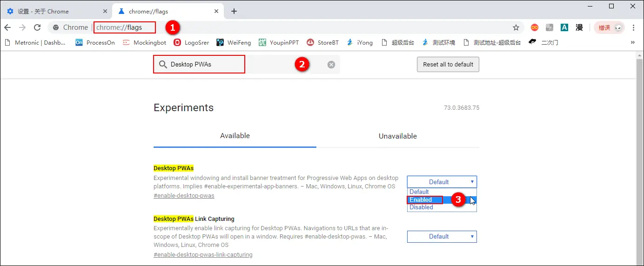
Task: Choose Disabled in the dropdown list
Action: coord(421,207)
